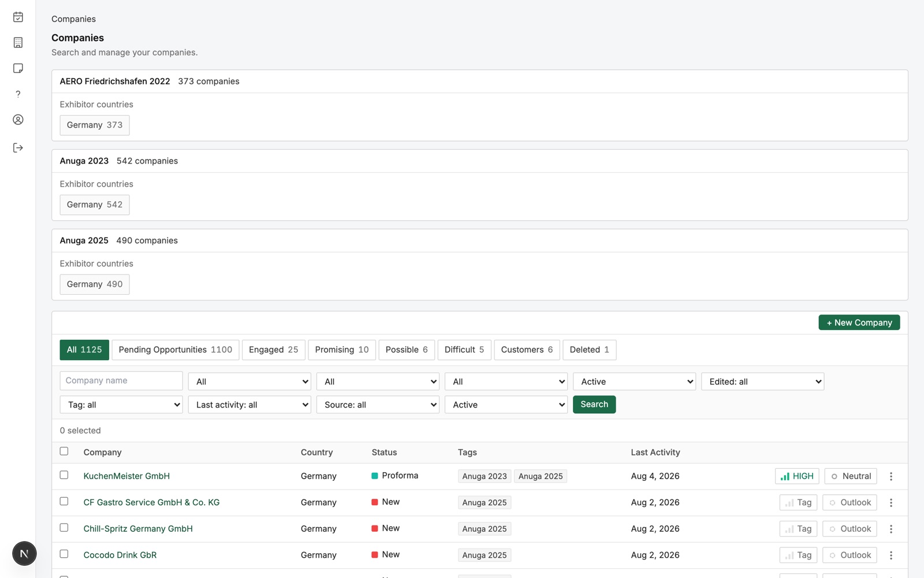
Task: Switch to the Customers tab
Action: click(x=527, y=350)
